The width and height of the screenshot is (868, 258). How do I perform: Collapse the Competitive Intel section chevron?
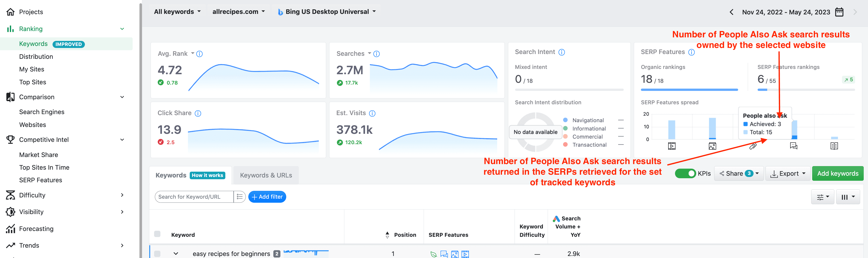coord(122,139)
